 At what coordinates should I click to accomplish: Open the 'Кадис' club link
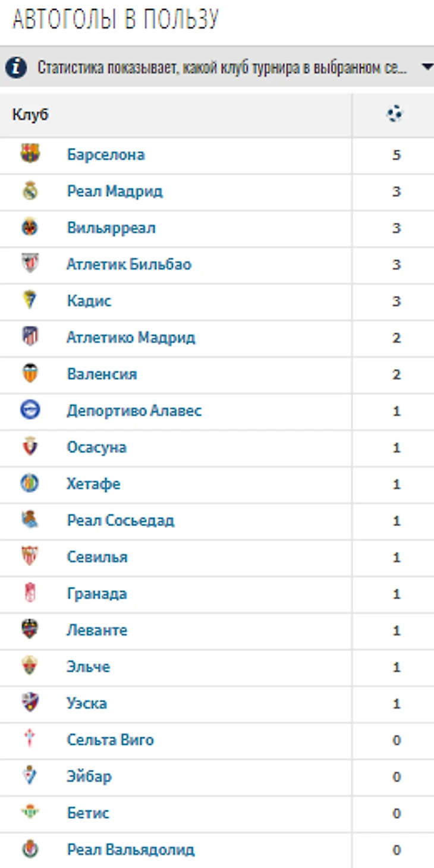coord(89,301)
